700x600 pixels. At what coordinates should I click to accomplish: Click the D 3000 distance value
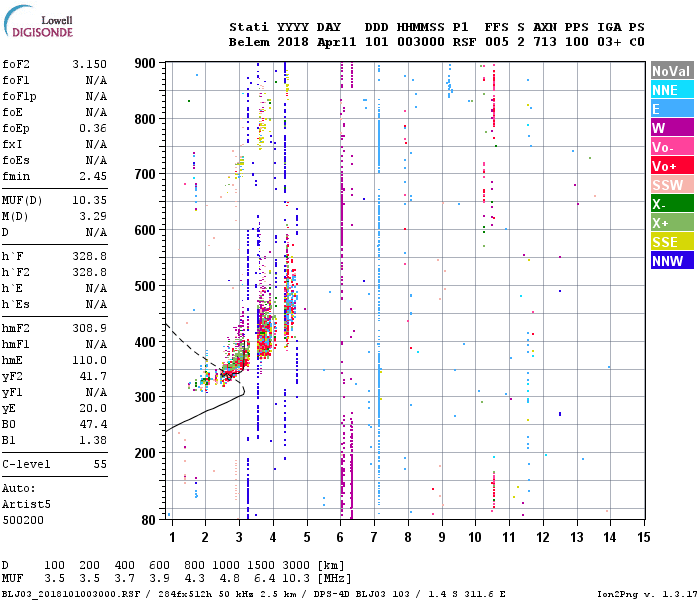pyautogui.click(x=296, y=566)
